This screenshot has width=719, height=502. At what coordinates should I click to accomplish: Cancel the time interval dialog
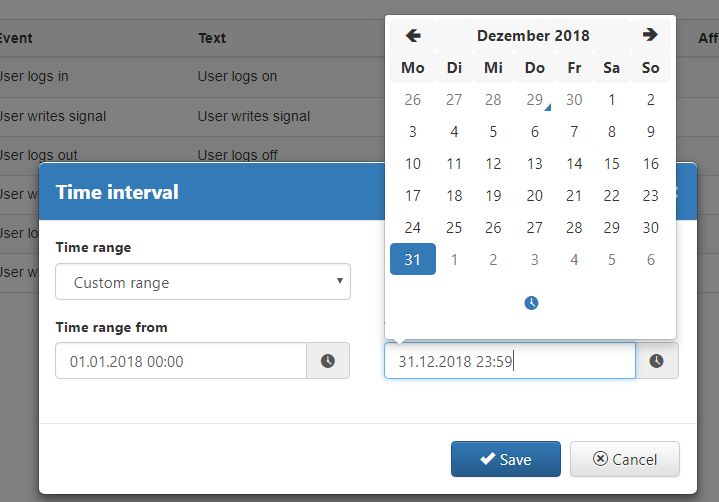(625, 459)
